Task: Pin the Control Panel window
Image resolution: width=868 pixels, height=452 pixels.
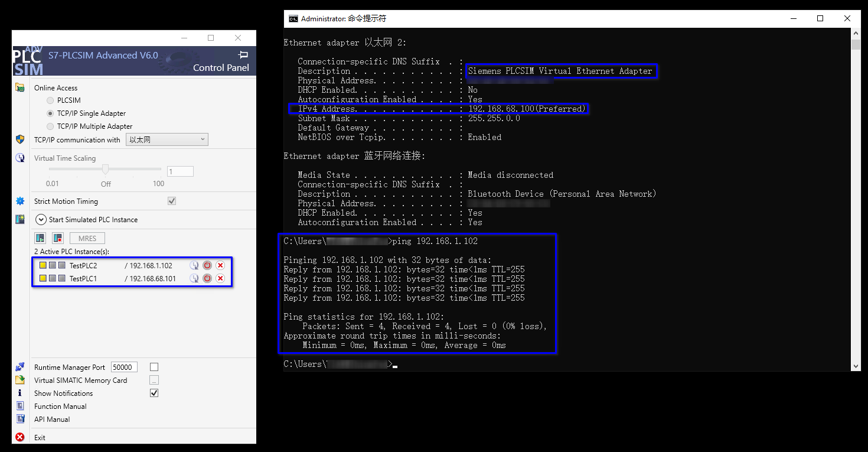Action: coord(242,55)
